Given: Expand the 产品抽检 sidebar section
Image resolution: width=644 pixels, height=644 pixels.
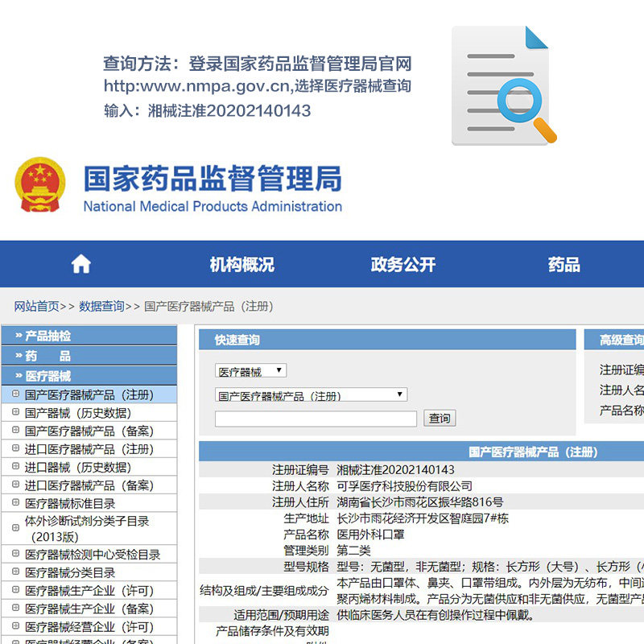Looking at the screenshot, I should [89, 336].
